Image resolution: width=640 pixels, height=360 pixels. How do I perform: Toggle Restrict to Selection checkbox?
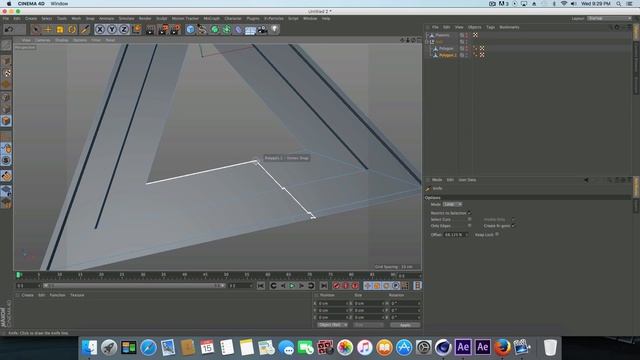tap(469, 213)
